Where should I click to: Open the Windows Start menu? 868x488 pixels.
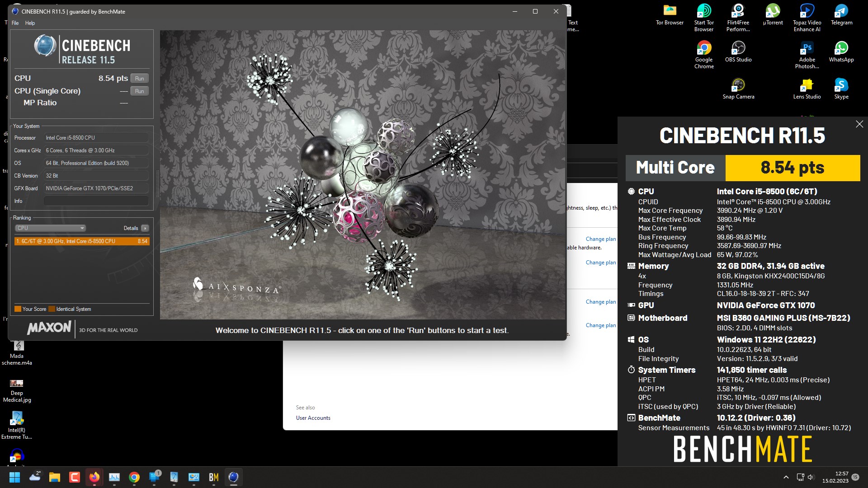click(14, 477)
